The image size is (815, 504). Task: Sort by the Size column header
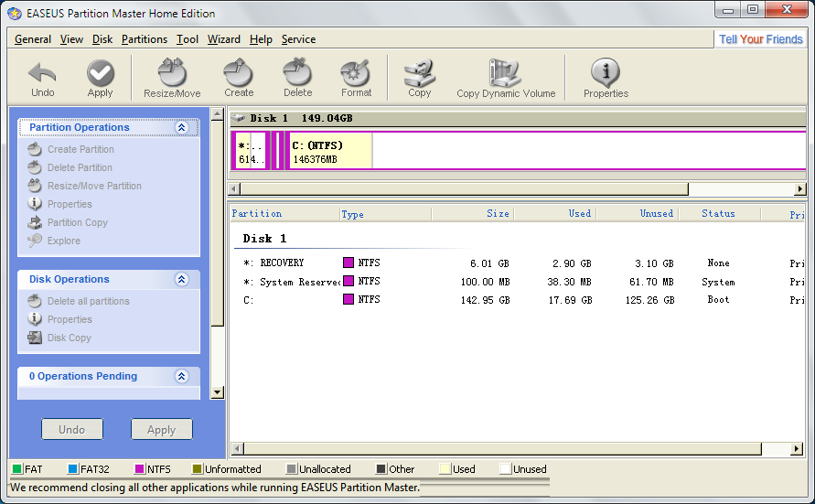click(473, 213)
